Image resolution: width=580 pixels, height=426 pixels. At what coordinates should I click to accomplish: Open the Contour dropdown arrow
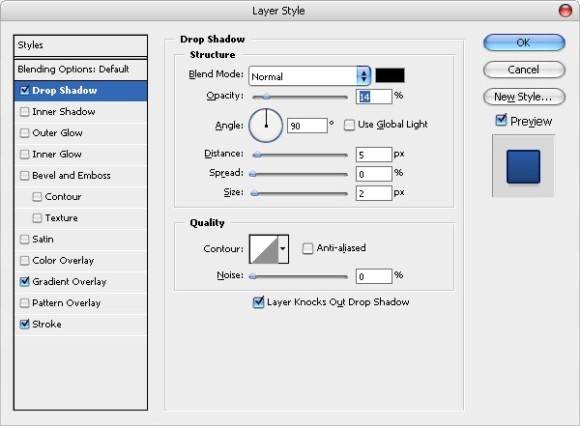pos(283,249)
